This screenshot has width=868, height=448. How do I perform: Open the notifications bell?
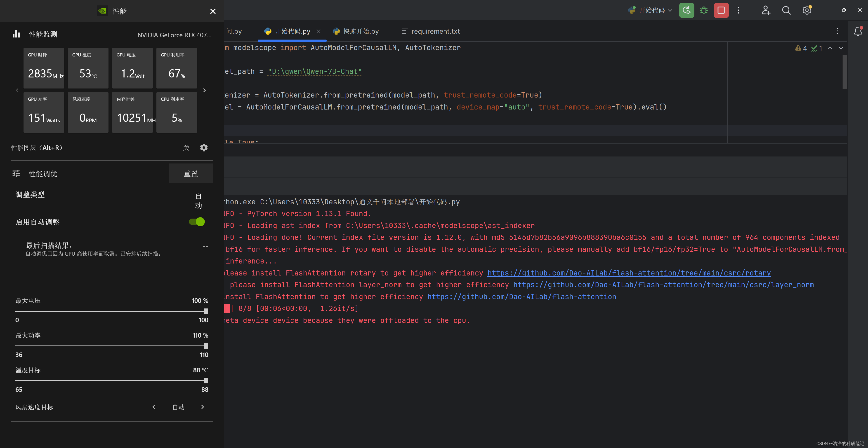pos(858,31)
